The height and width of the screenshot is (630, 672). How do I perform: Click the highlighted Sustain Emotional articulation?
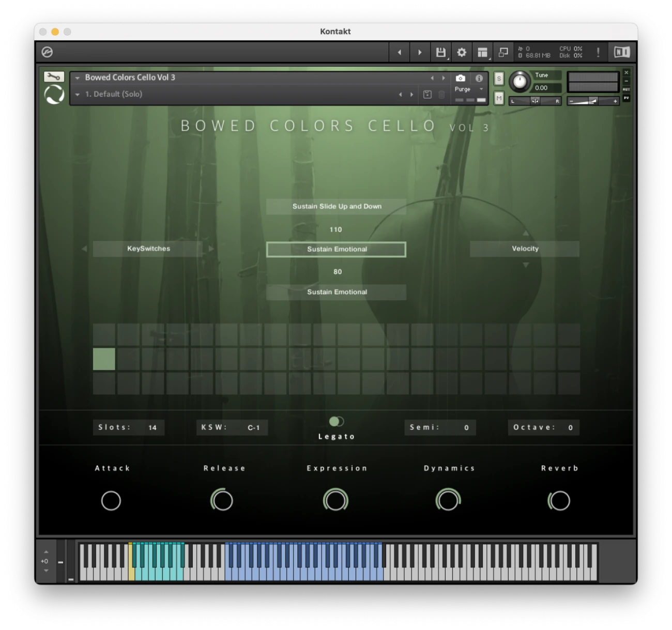point(337,249)
